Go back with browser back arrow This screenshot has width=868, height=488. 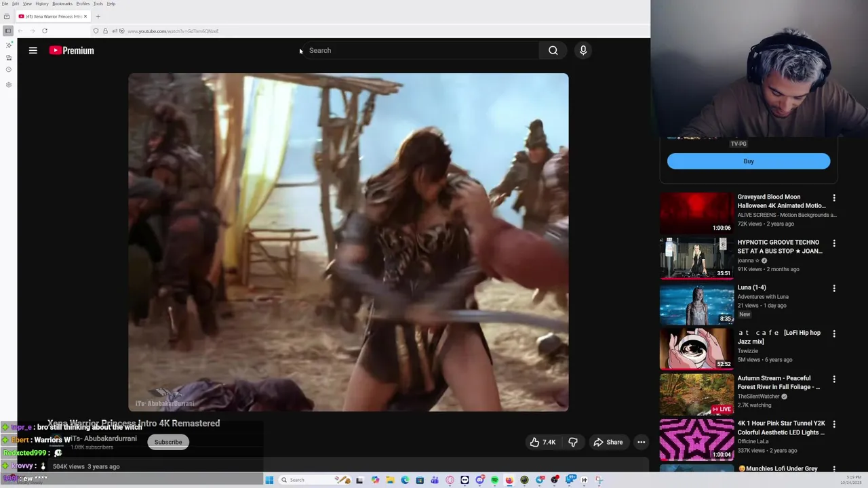click(20, 30)
